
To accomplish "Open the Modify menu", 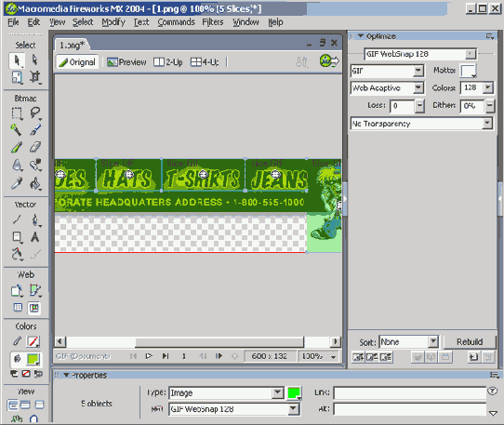I will (x=113, y=22).
